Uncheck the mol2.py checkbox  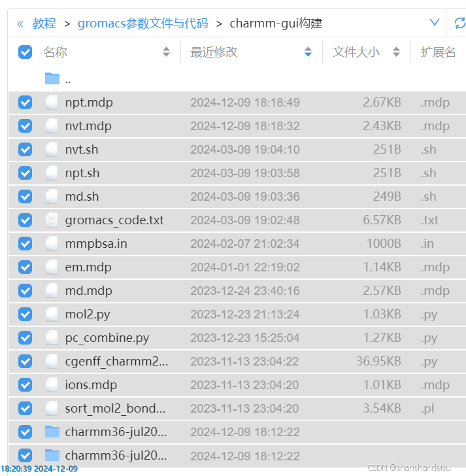pos(25,314)
